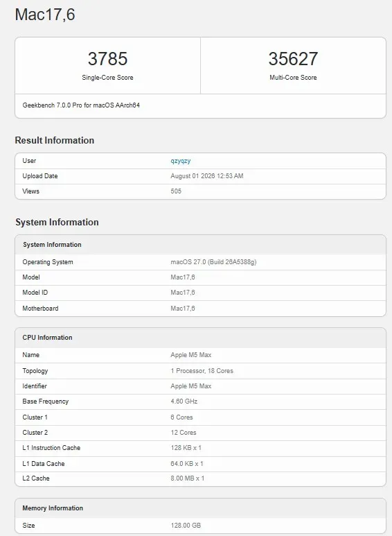Select the L2 Cache value 8.00 MB x 1
This screenshot has width=392, height=536.
pyautogui.click(x=188, y=478)
